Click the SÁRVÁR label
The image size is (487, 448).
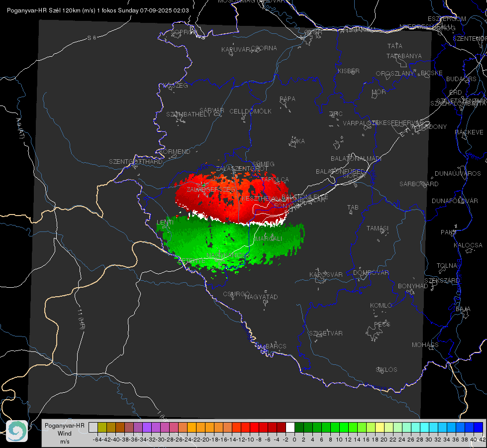pos(212,111)
